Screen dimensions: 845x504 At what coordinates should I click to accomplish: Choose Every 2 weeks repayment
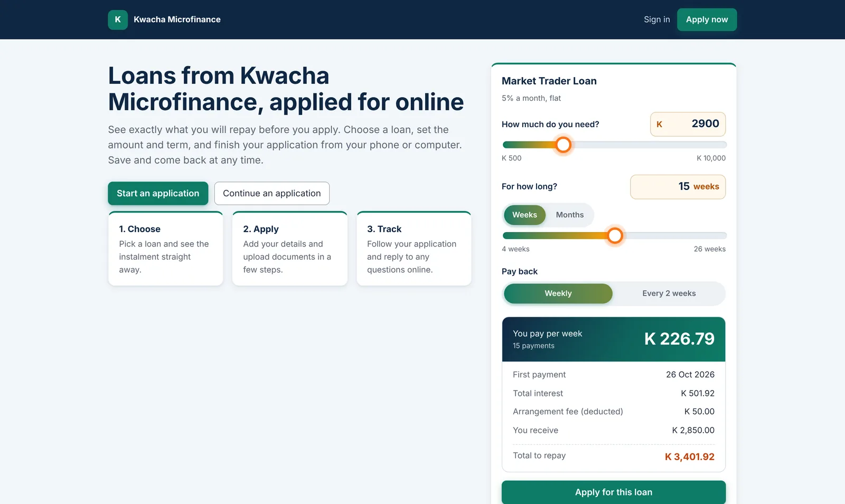(x=669, y=293)
